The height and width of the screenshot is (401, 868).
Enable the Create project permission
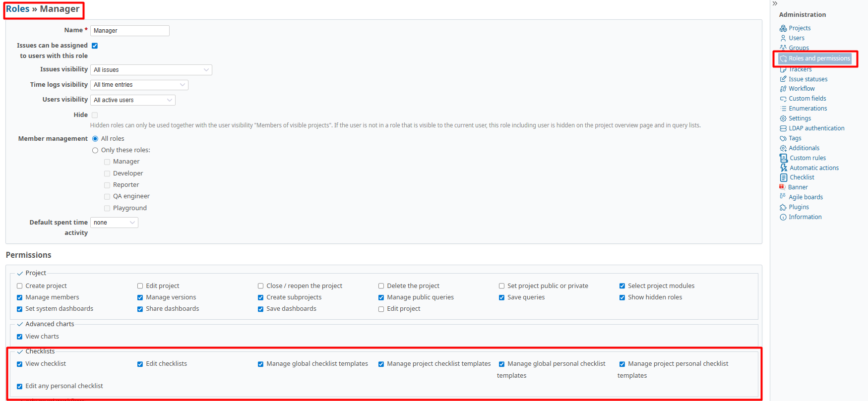(20, 286)
